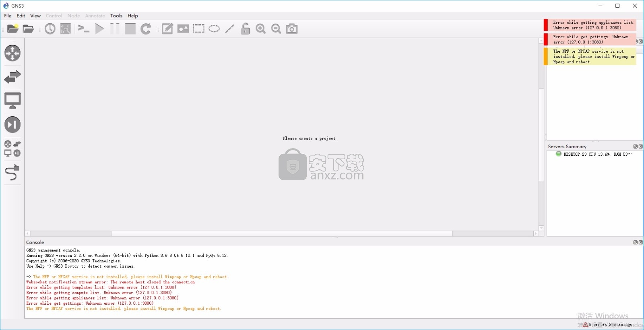644x330 pixels.
Task: Click the Open project folder icon
Action: [x=28, y=29]
